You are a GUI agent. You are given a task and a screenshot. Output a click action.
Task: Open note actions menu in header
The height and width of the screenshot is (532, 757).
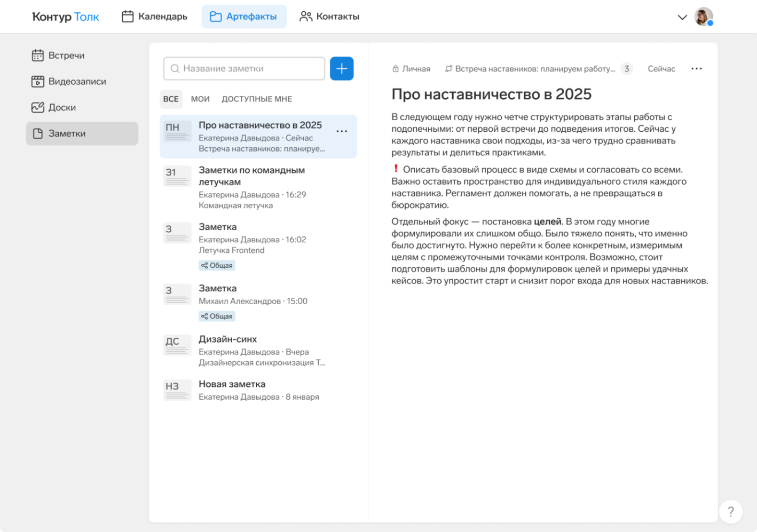(696, 69)
